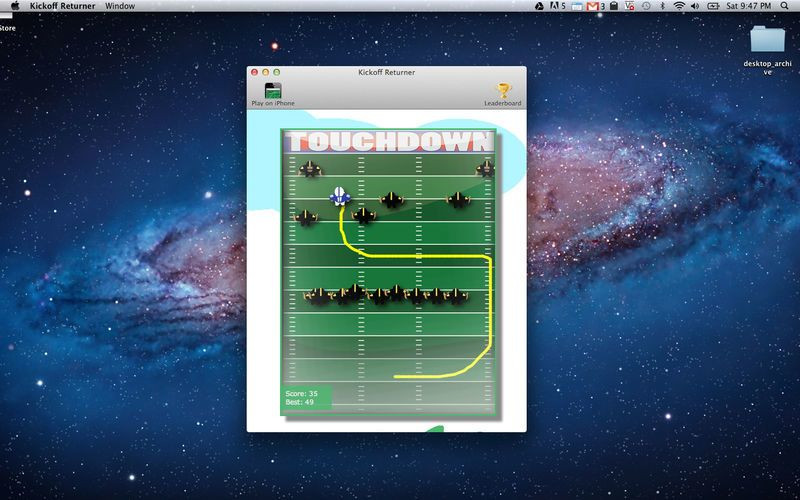Click the dark clipboard menu bar icon

coord(614,6)
